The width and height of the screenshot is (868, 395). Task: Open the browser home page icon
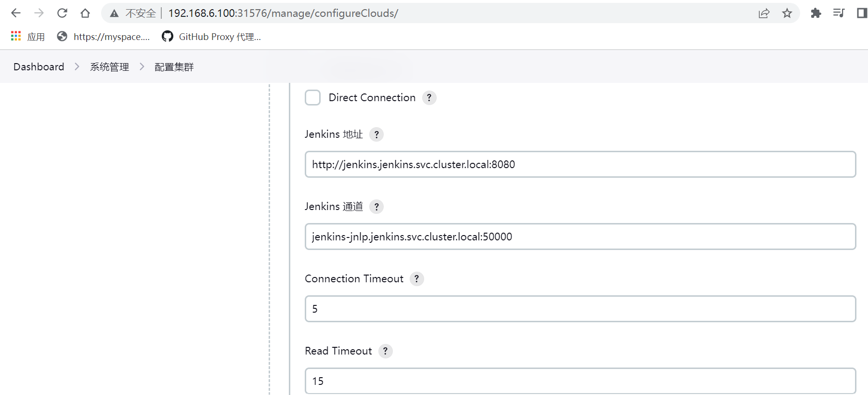click(85, 13)
